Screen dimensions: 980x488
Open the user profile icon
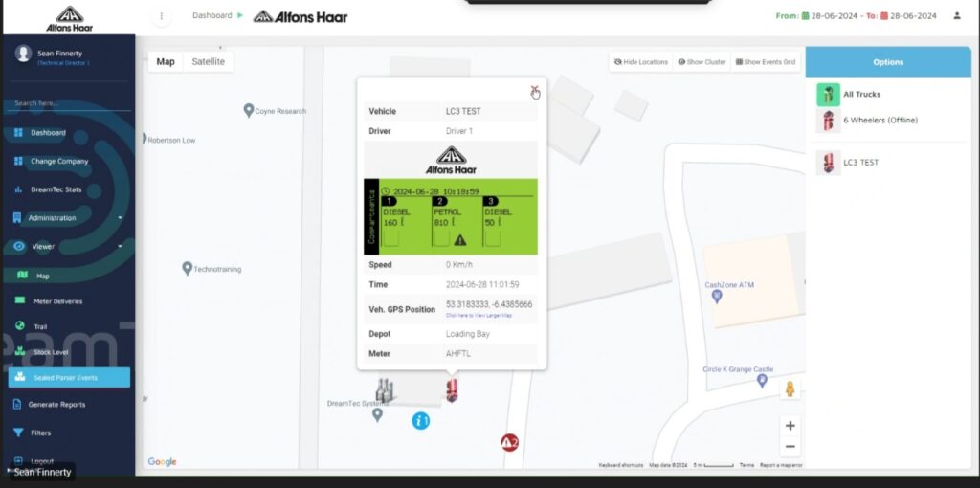tap(956, 16)
